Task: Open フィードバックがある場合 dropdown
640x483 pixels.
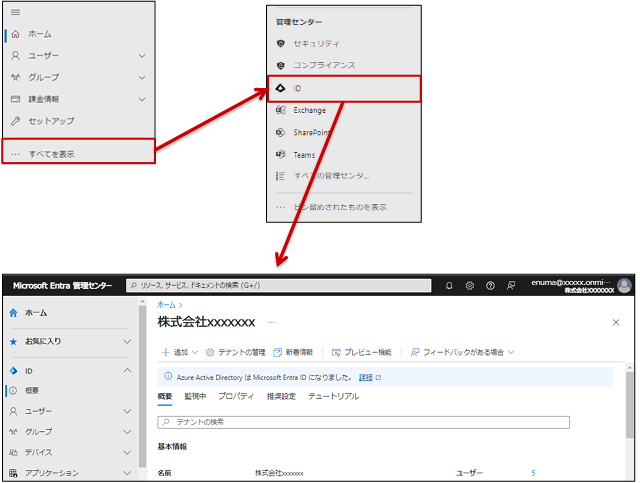Action: [462, 352]
